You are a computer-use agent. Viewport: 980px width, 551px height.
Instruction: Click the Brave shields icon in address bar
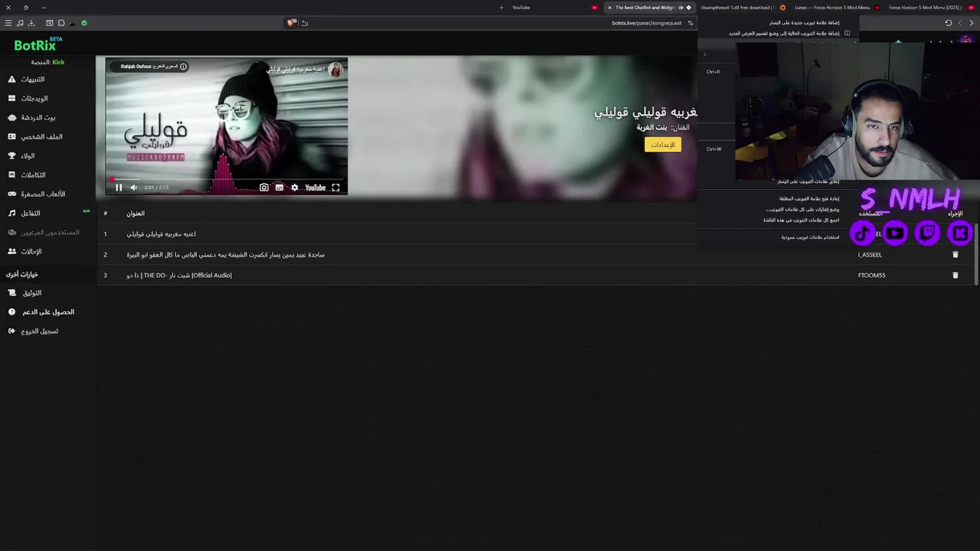click(x=291, y=23)
